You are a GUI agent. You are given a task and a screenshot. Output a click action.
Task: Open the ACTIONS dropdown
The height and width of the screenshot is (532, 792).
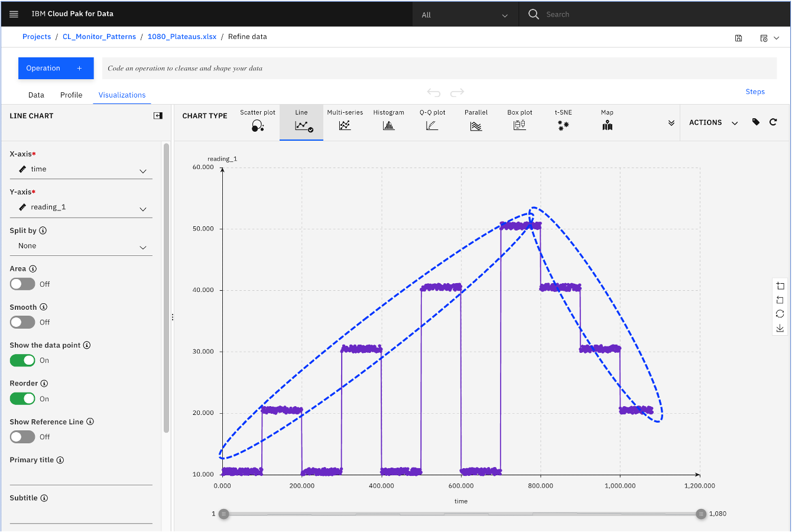(713, 122)
